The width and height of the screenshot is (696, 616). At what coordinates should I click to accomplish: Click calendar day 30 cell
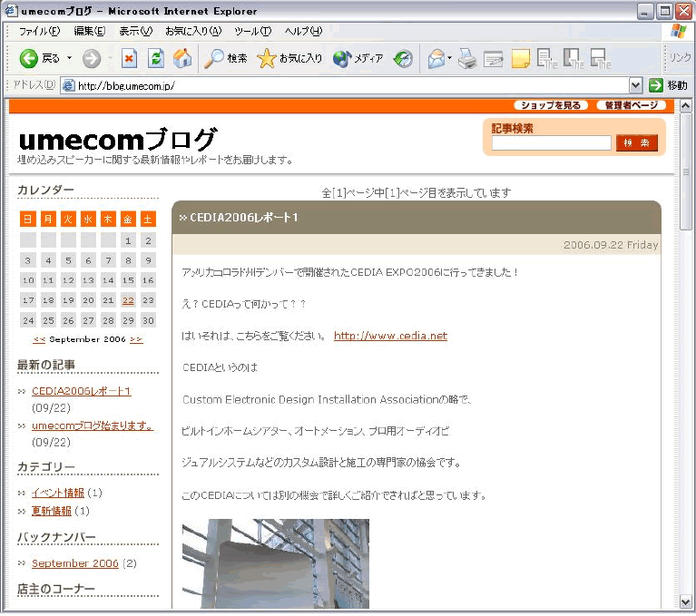(x=148, y=320)
